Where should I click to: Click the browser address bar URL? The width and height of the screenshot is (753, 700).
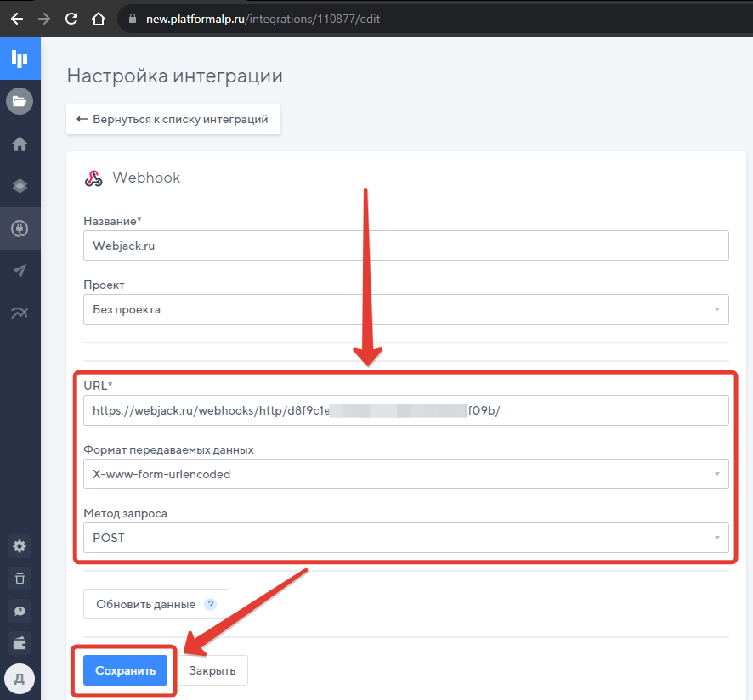[263, 19]
